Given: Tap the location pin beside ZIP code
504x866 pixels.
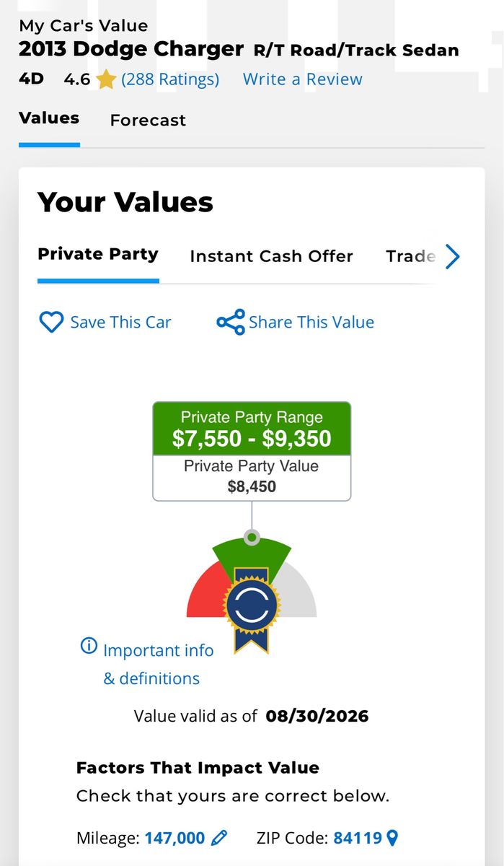Looking at the screenshot, I should (x=392, y=838).
